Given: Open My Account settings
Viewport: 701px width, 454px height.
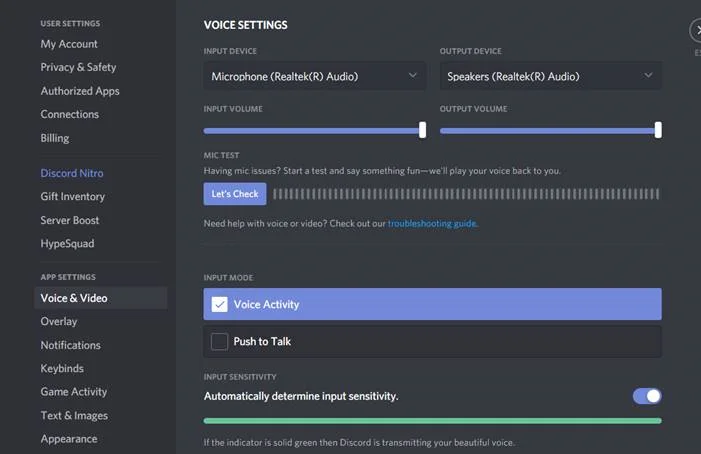Looking at the screenshot, I should coord(69,44).
